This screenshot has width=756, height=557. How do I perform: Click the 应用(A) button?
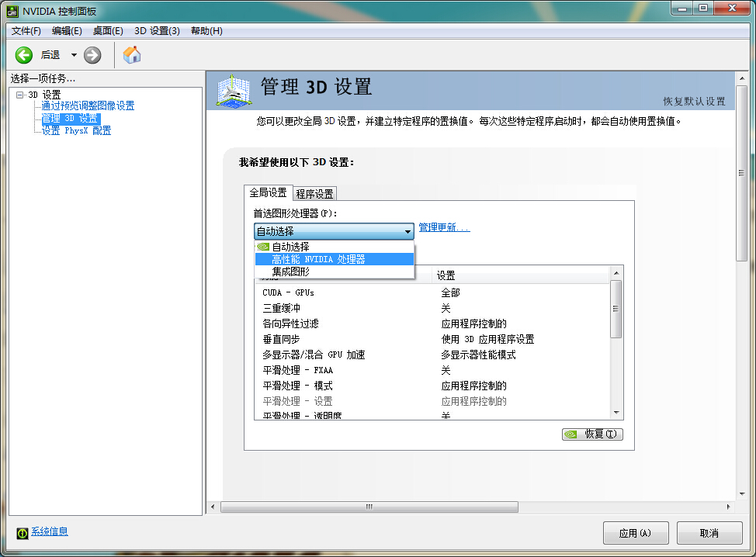636,533
